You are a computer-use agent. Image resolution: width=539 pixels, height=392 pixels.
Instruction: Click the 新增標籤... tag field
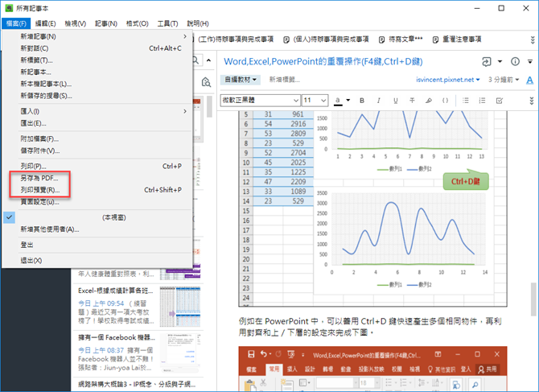click(x=284, y=80)
